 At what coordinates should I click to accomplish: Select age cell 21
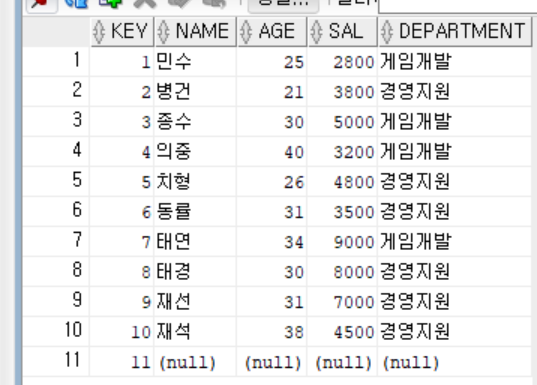click(x=272, y=92)
